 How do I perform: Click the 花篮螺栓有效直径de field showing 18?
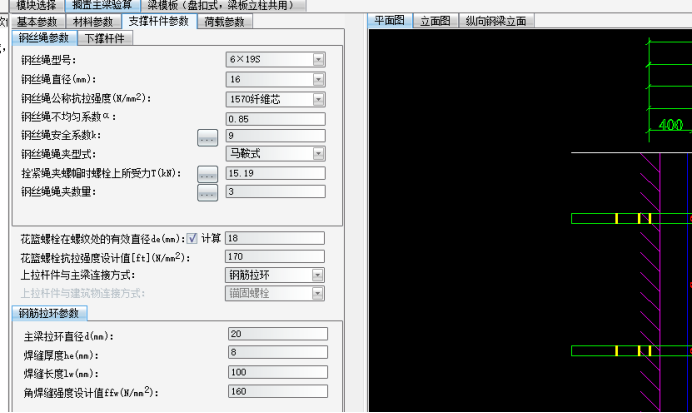(275, 238)
